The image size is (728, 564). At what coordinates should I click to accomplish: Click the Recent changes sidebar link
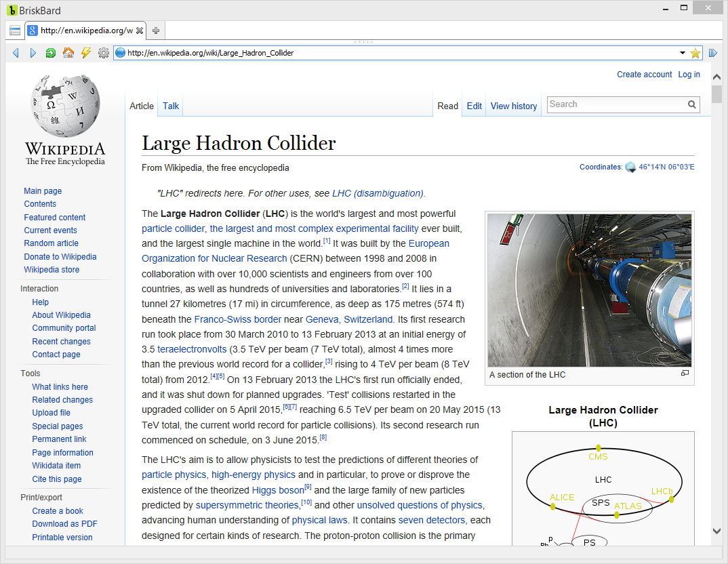point(61,341)
